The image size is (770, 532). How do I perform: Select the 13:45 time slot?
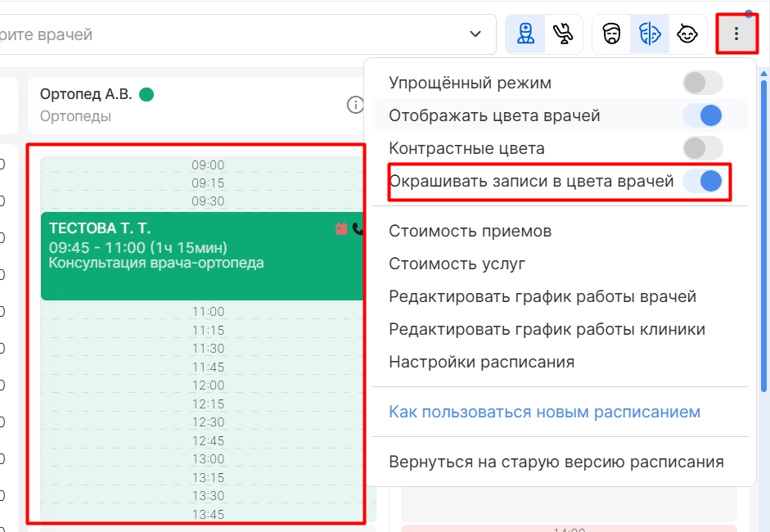208,514
